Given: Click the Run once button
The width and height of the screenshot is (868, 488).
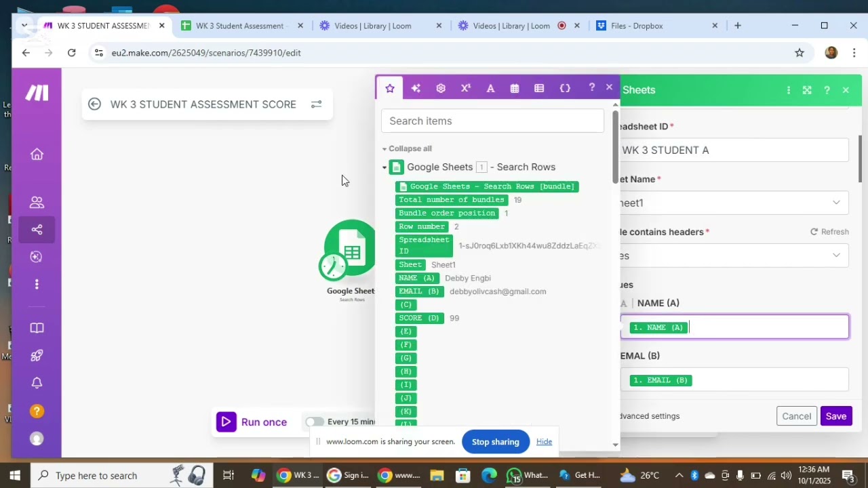Looking at the screenshot, I should pyautogui.click(x=252, y=422).
